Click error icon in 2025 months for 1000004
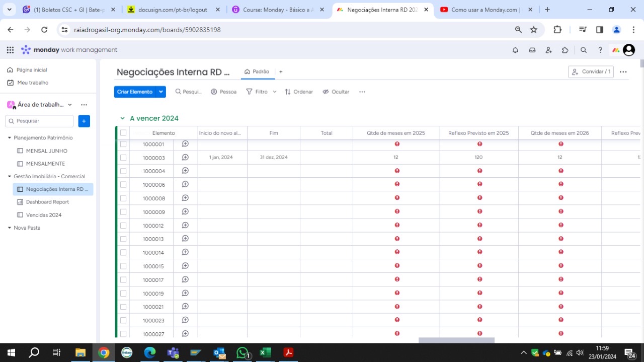Image resolution: width=644 pixels, height=362 pixels. click(397, 171)
